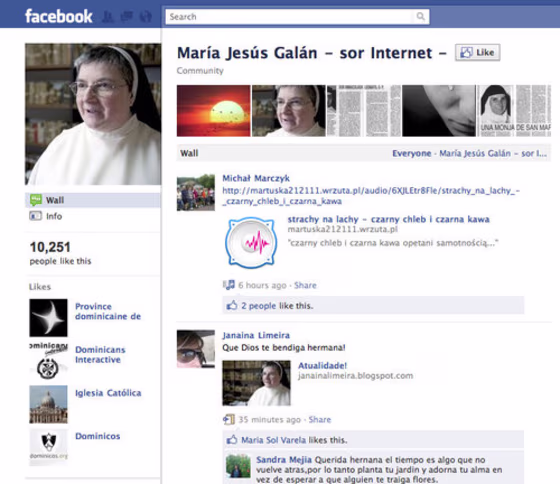The width and height of the screenshot is (560, 484).
Task: Open strachy na lachy – czarny chleb title
Action: tap(389, 219)
